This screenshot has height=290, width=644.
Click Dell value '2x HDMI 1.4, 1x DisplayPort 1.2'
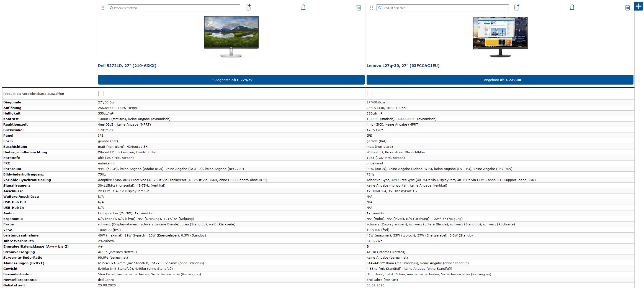point(123,191)
